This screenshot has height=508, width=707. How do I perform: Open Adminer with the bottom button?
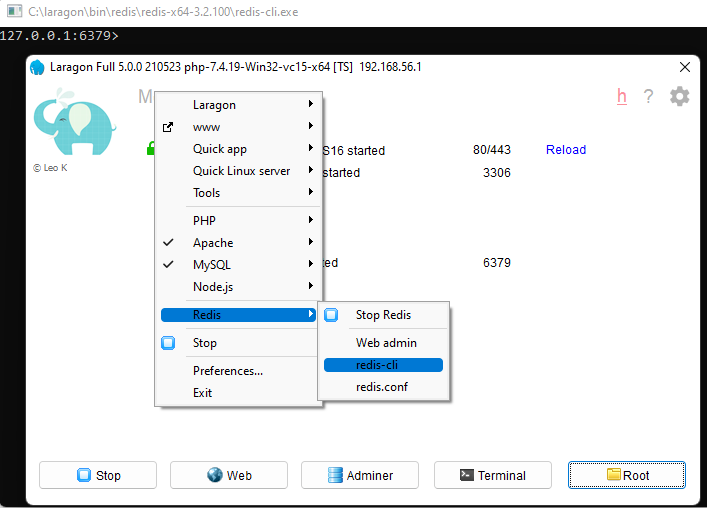[360, 475]
